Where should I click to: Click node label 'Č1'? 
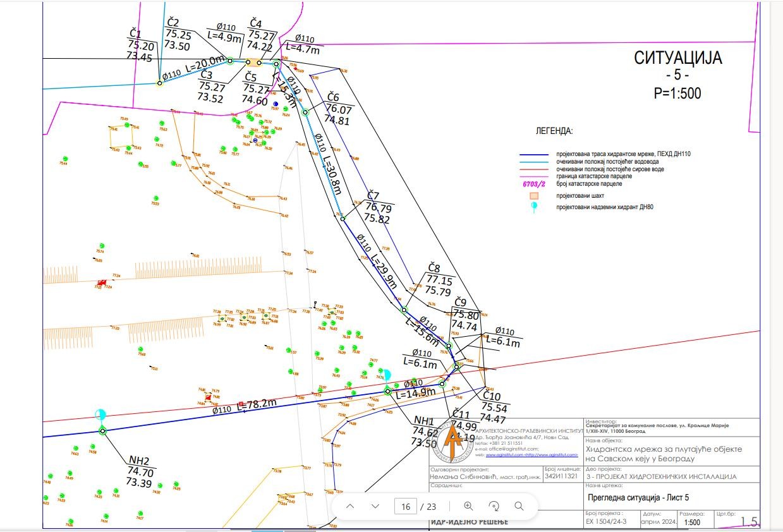[x=135, y=33]
